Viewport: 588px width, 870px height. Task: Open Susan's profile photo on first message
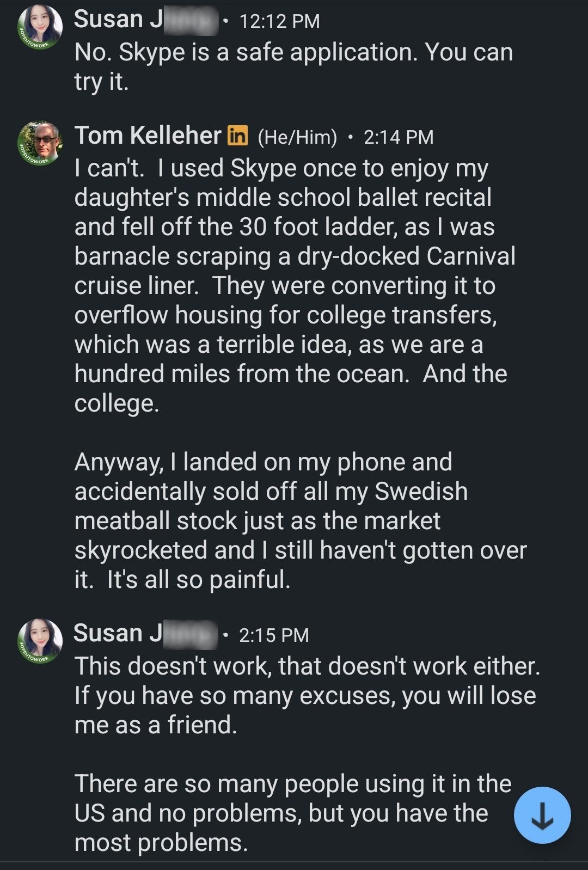click(40, 27)
